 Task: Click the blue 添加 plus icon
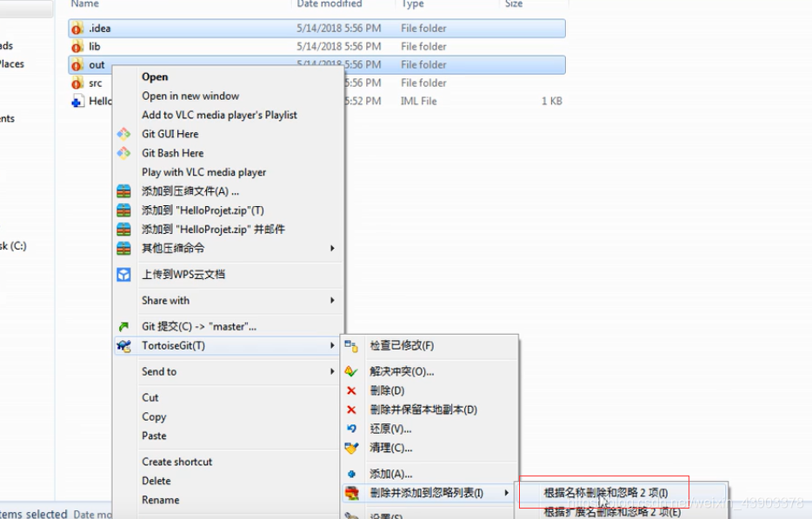tap(351, 474)
